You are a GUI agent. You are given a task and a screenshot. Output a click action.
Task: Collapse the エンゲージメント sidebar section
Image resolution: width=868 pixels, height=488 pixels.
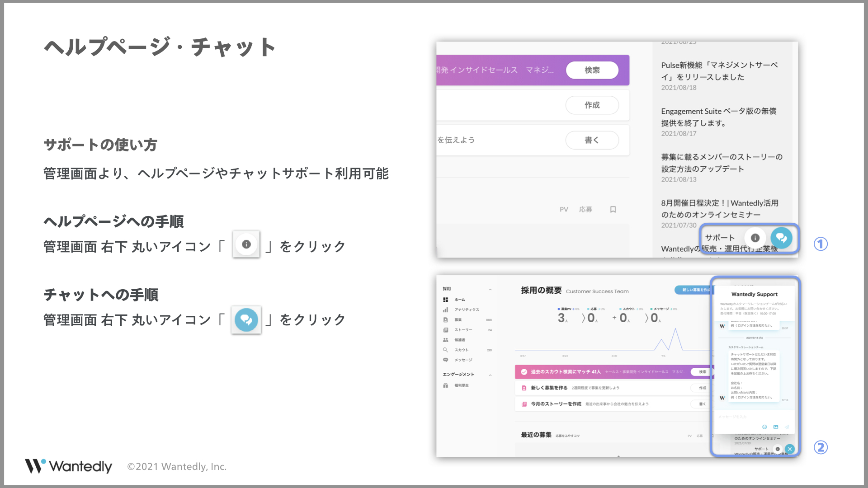(490, 375)
